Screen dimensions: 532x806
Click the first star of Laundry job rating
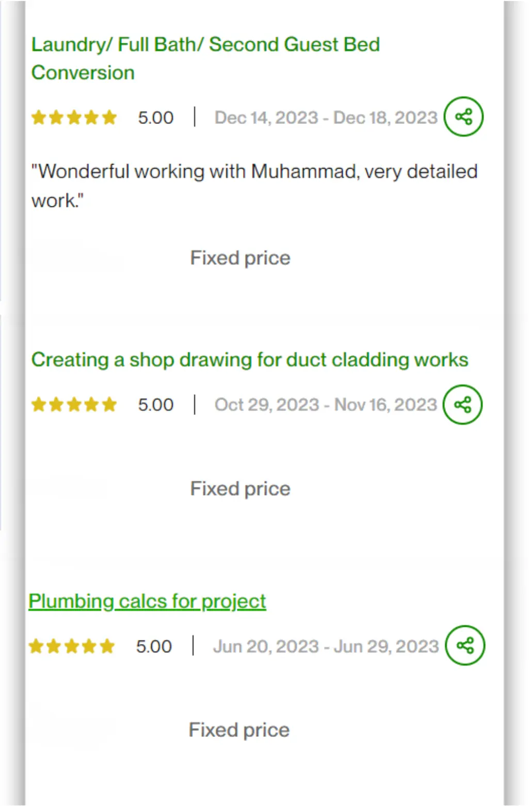[x=39, y=118]
